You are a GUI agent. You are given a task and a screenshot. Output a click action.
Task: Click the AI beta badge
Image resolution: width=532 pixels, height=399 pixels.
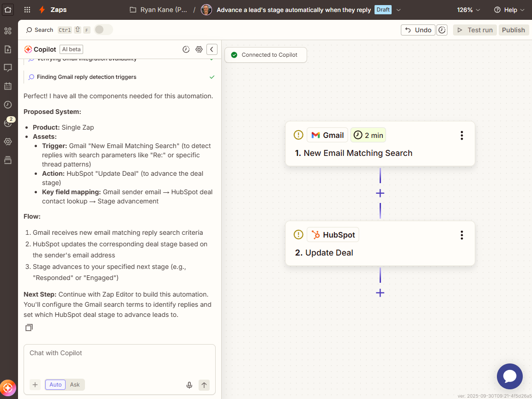click(x=71, y=49)
